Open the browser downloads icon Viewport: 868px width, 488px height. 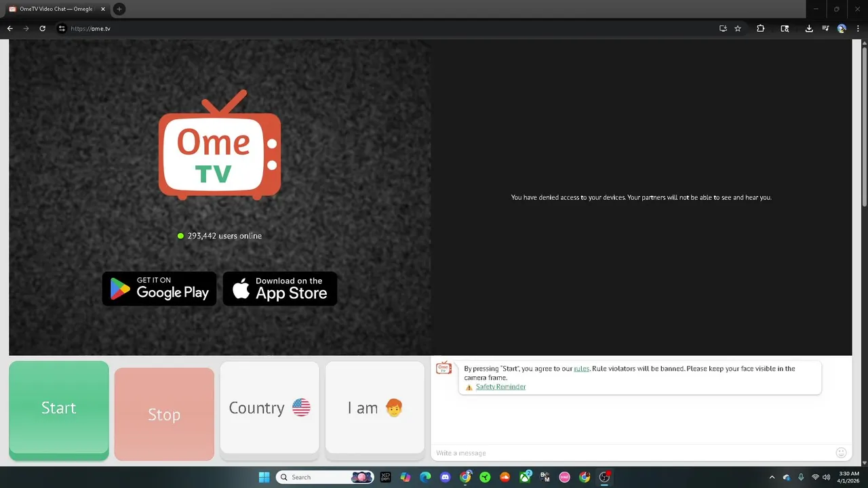tap(809, 28)
